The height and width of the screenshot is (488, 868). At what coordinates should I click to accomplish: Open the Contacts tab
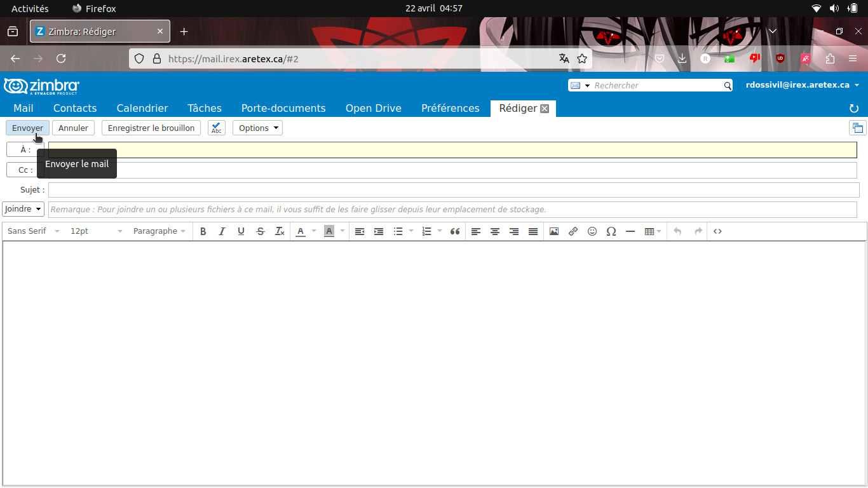point(75,108)
